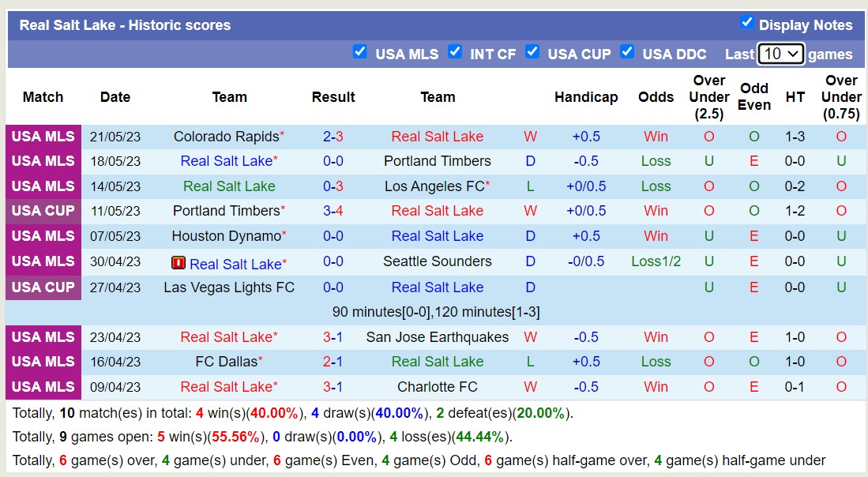This screenshot has width=868, height=477.
Task: Select the USA MLS badge on Colorado Rapids row
Action: pos(43,136)
